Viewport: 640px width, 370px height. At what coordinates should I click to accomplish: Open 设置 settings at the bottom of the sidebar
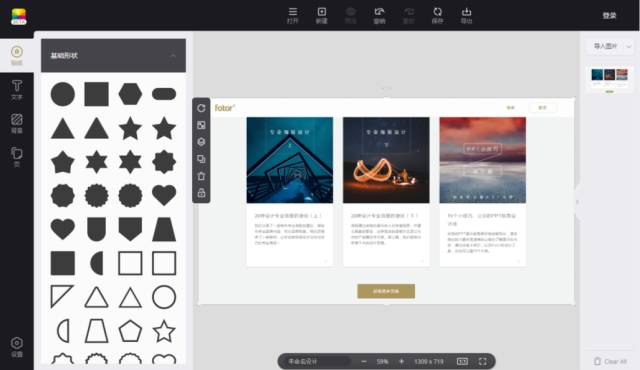click(x=17, y=347)
